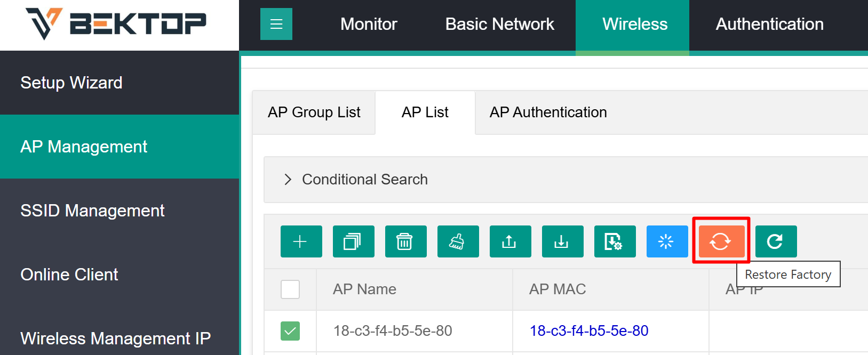Click the add AP plus icon

tap(301, 241)
